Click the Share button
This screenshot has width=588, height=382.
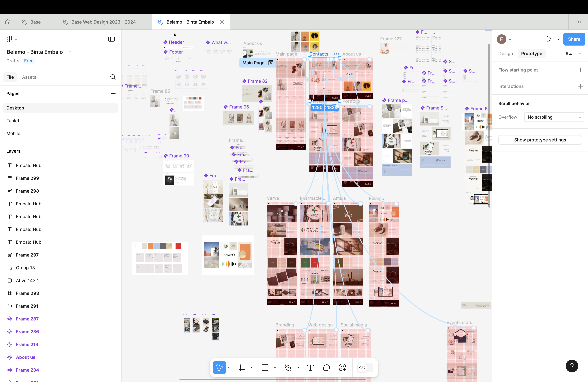pyautogui.click(x=574, y=39)
